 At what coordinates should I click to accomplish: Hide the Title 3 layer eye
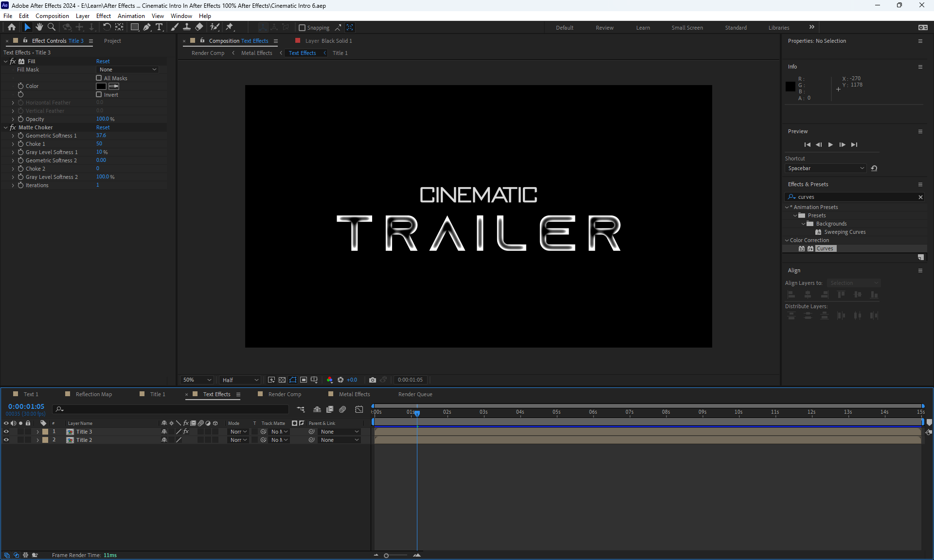(x=6, y=432)
